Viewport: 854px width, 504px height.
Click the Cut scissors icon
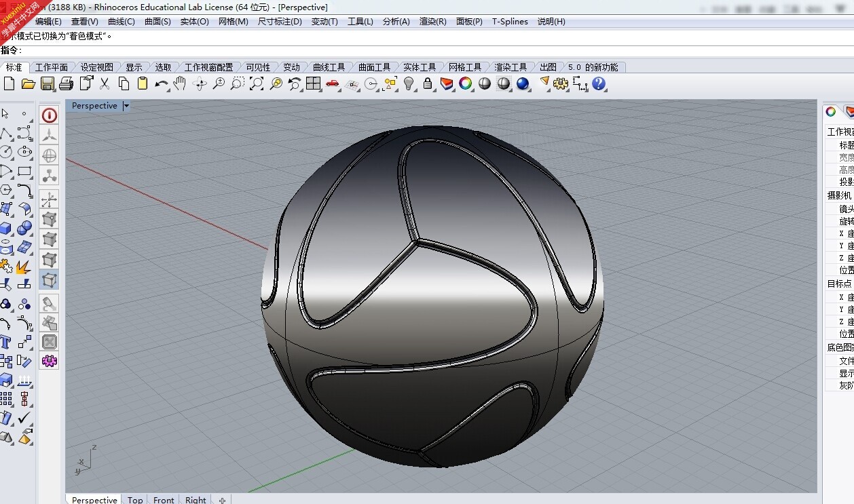click(x=105, y=83)
